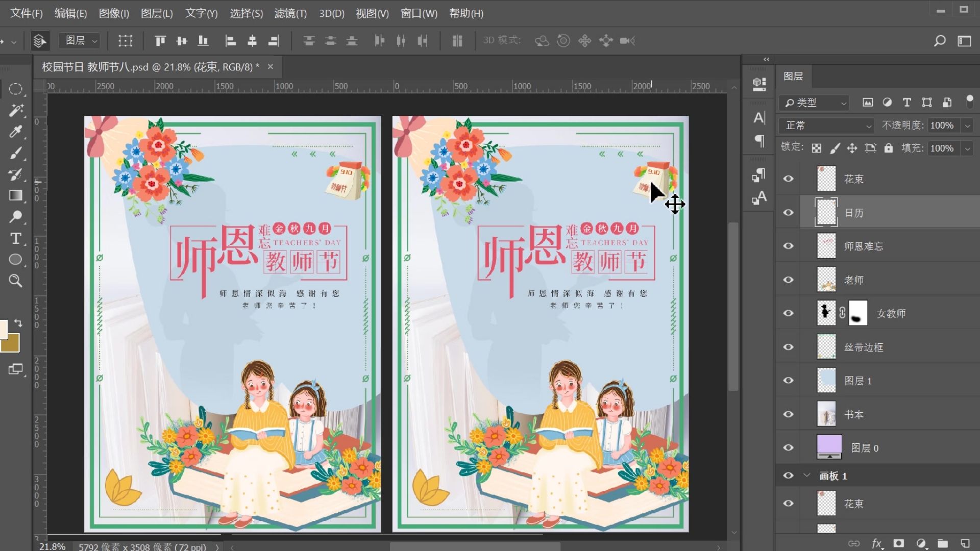
Task: Collapse the 画板 1 group
Action: coord(806,475)
